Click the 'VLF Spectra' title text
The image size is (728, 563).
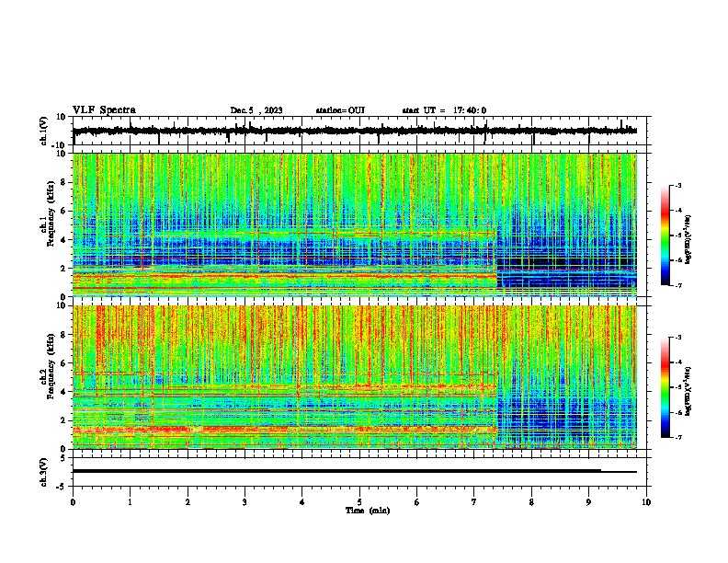click(x=104, y=110)
